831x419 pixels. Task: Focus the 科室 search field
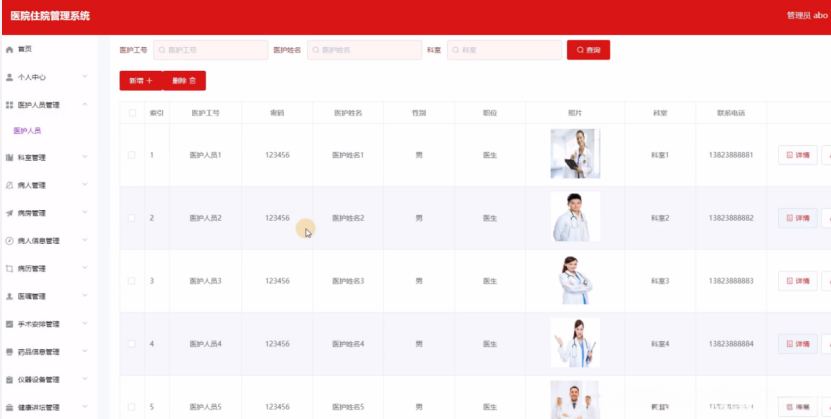click(x=505, y=50)
